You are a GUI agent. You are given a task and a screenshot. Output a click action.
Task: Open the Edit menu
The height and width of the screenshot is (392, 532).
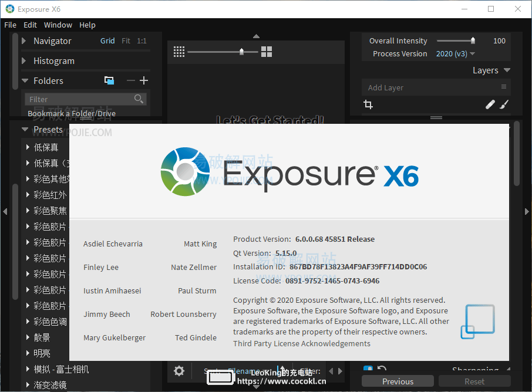[30, 25]
